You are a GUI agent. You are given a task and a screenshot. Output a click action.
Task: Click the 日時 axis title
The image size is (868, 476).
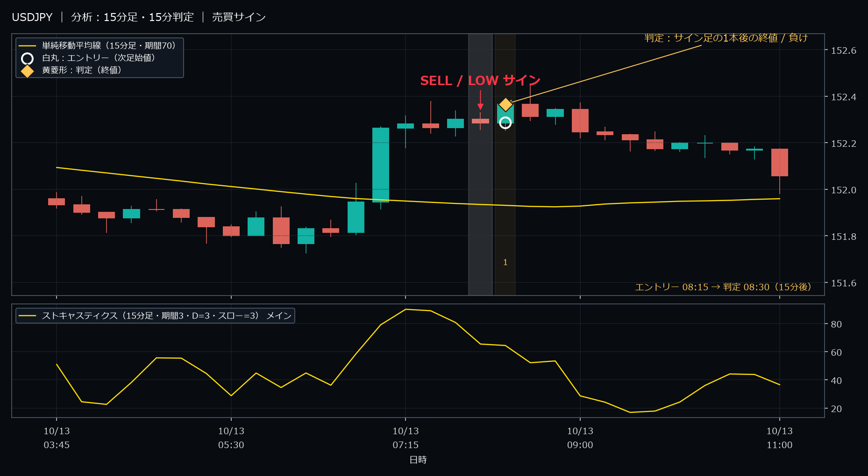click(x=418, y=460)
